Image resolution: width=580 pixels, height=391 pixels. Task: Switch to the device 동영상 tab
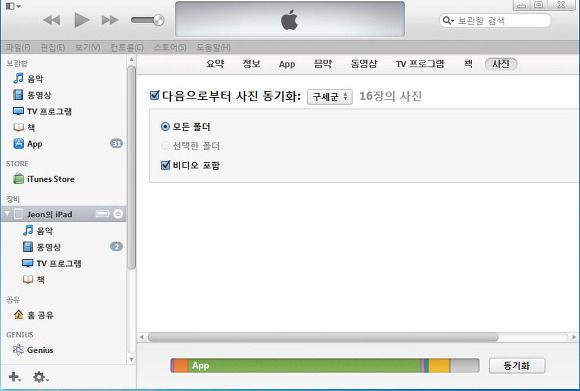pos(364,64)
